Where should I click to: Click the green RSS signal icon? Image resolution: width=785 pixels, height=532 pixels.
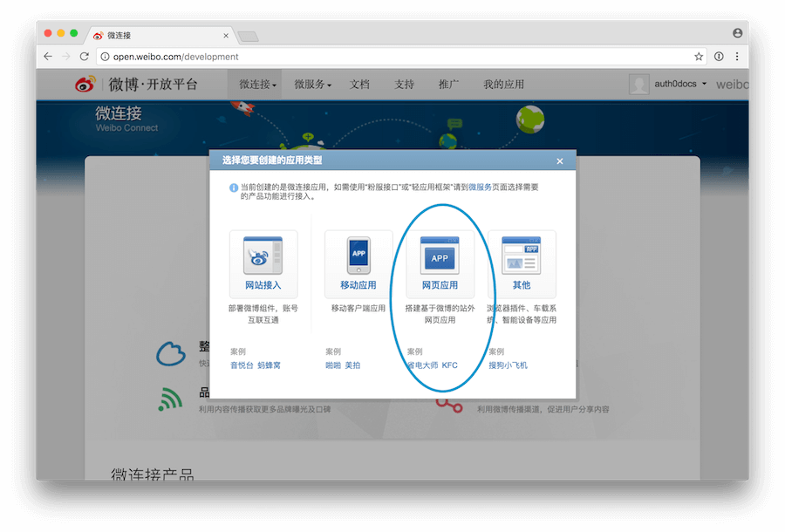170,399
